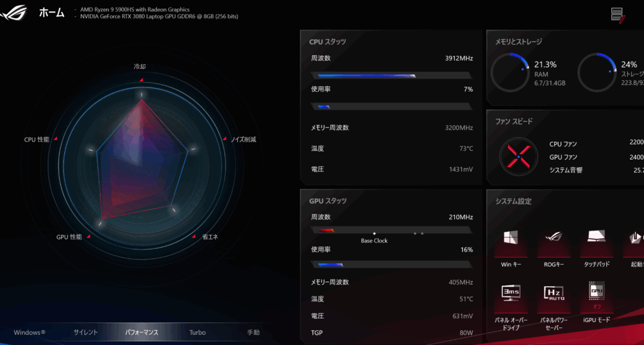Switch to Turbo mode

pyautogui.click(x=197, y=332)
